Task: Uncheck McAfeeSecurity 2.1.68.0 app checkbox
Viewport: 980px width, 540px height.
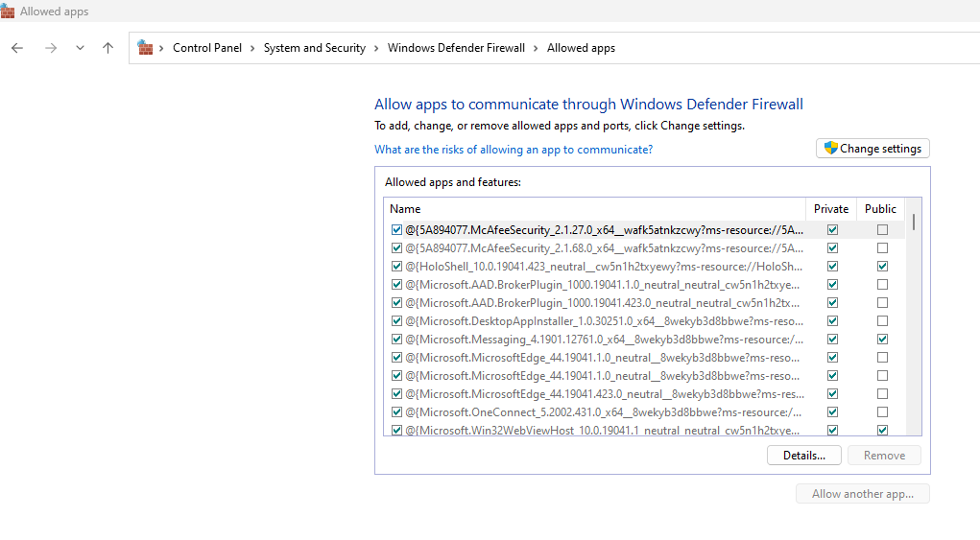Action: pos(396,247)
